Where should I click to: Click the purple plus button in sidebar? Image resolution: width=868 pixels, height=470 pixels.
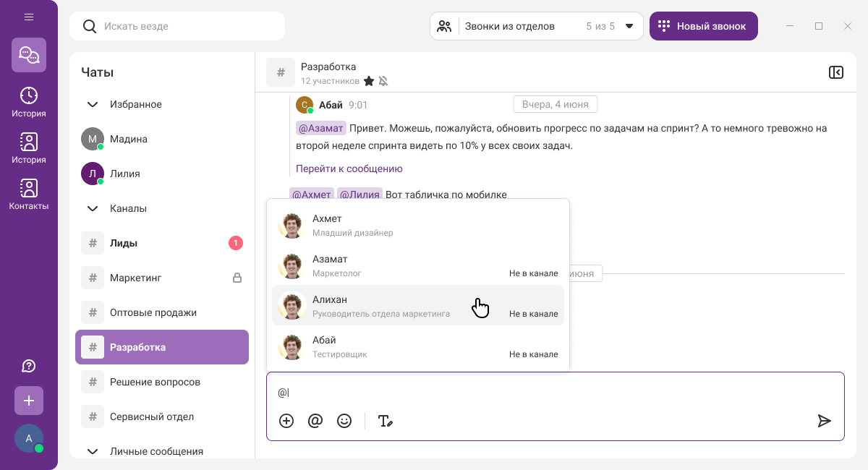29,401
